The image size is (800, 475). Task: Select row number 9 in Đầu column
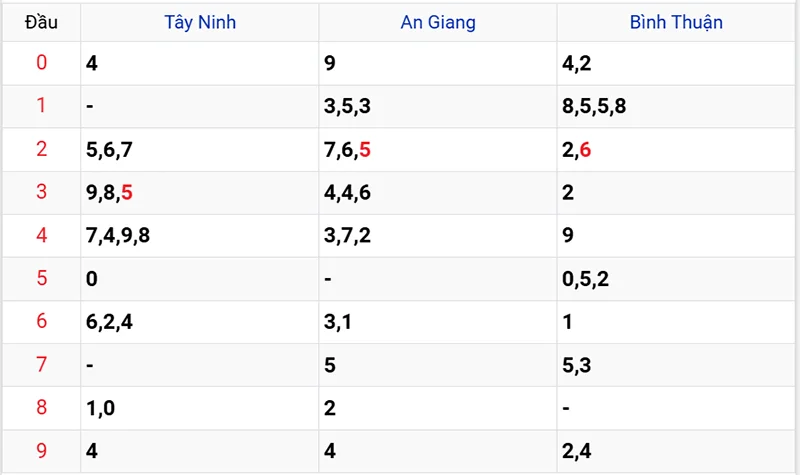pyautogui.click(x=41, y=451)
